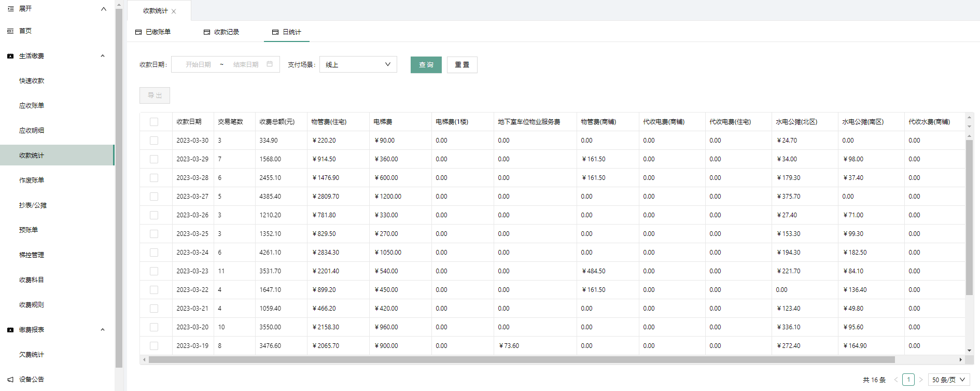The height and width of the screenshot is (391, 980).
Task: Click the 展开 menu toggle icon
Action: 10,9
